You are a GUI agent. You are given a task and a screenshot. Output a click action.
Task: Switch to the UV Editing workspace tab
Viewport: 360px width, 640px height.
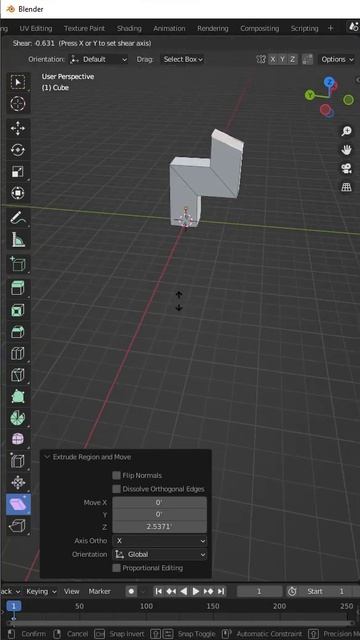pyautogui.click(x=36, y=28)
